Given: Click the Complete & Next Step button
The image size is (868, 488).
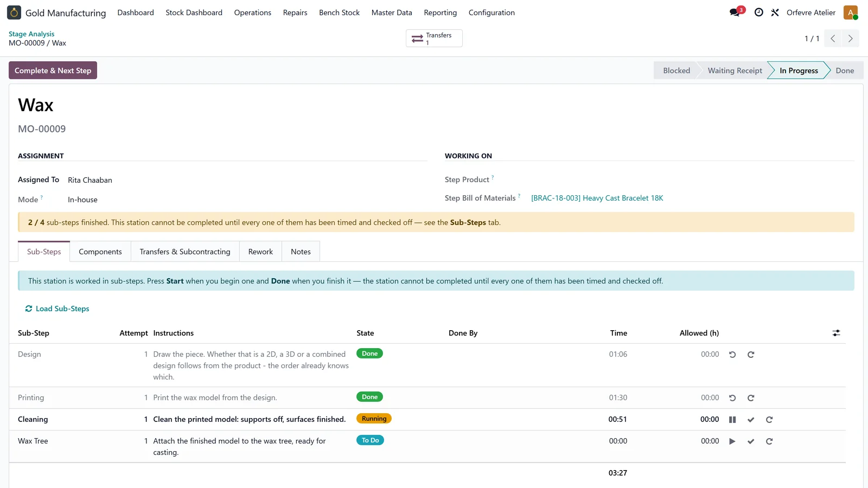Looking at the screenshot, I should (53, 70).
